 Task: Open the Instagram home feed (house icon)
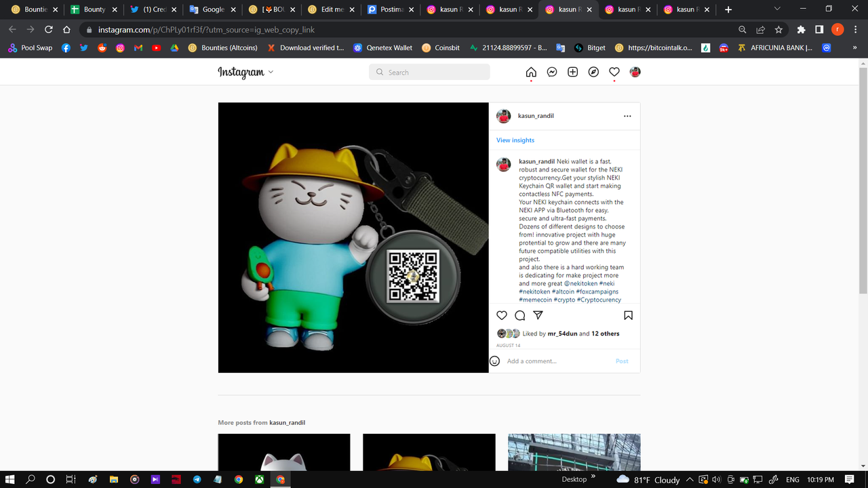tap(531, 71)
